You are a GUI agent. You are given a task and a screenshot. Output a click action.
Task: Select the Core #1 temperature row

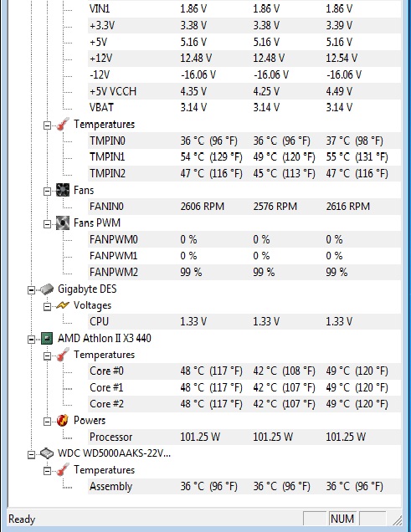pyautogui.click(x=244, y=387)
